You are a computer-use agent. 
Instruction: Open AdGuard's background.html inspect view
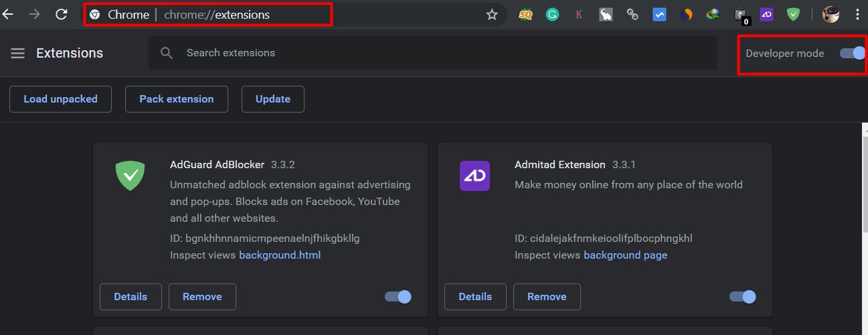coord(280,255)
